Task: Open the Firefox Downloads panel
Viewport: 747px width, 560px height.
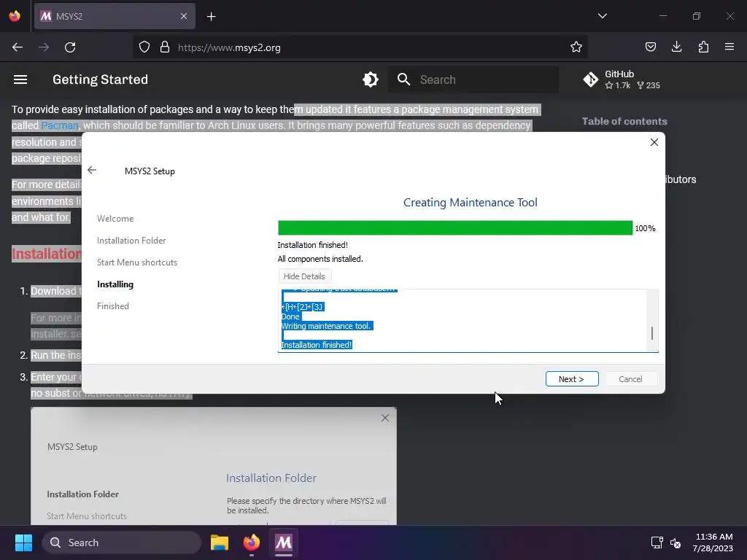Action: [x=676, y=47]
